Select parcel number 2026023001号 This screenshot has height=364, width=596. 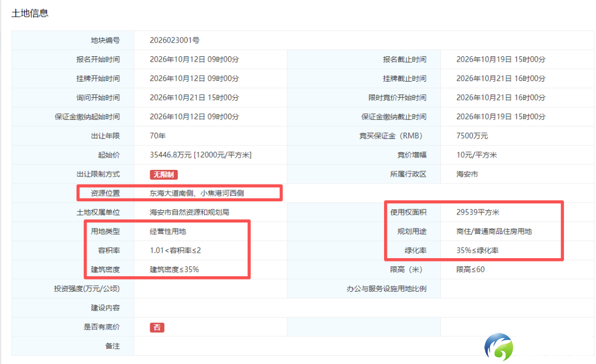point(174,40)
